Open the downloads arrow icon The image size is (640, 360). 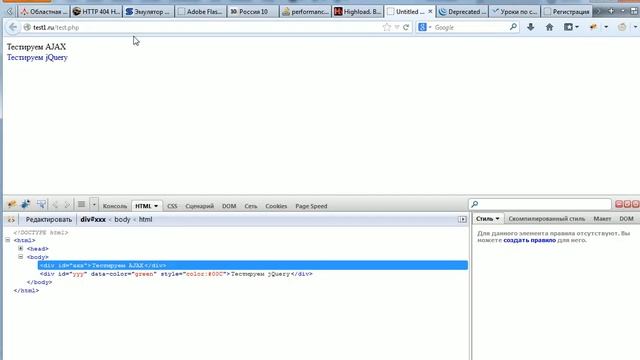530,27
